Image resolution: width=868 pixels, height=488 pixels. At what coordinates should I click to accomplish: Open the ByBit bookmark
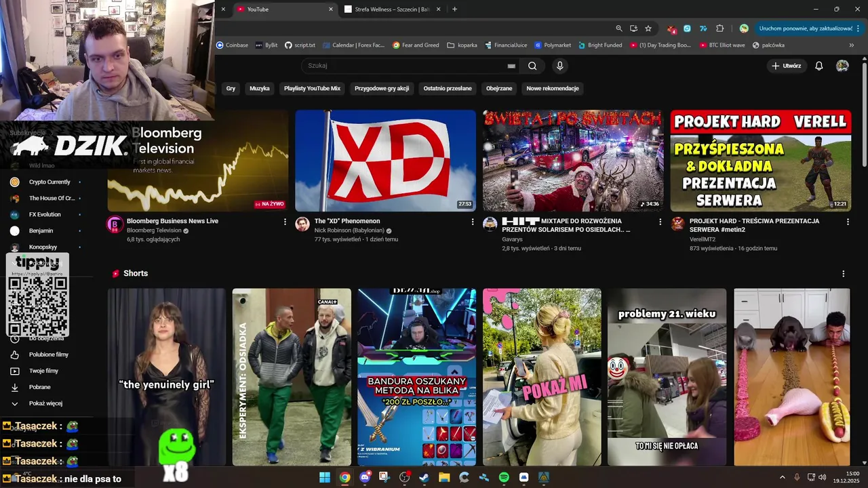pyautogui.click(x=267, y=45)
